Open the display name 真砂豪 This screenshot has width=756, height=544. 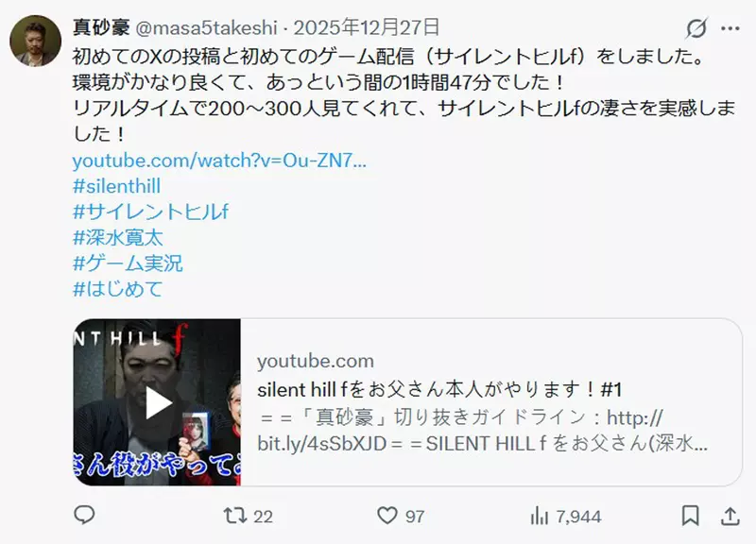coord(101,27)
